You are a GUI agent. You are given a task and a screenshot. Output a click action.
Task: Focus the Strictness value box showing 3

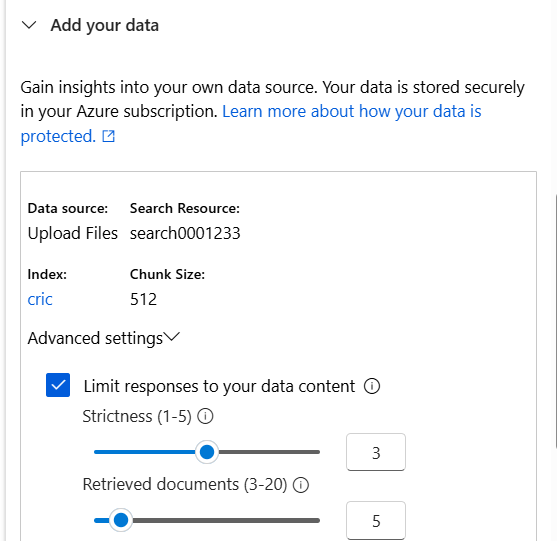point(376,452)
